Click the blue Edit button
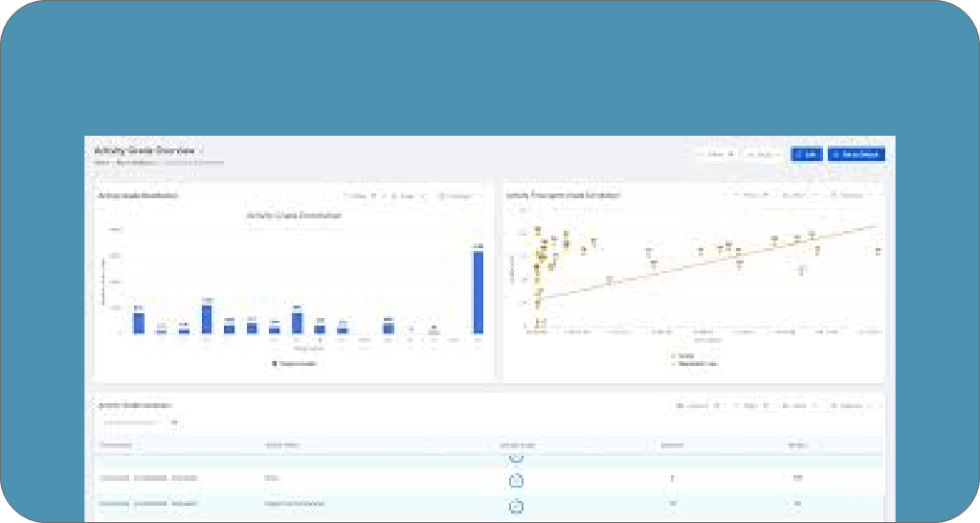 (x=809, y=153)
